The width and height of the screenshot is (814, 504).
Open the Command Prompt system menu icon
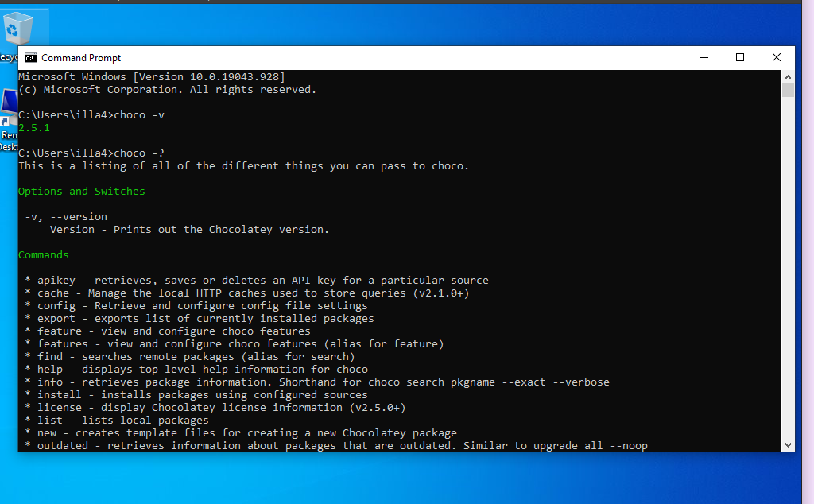point(31,58)
